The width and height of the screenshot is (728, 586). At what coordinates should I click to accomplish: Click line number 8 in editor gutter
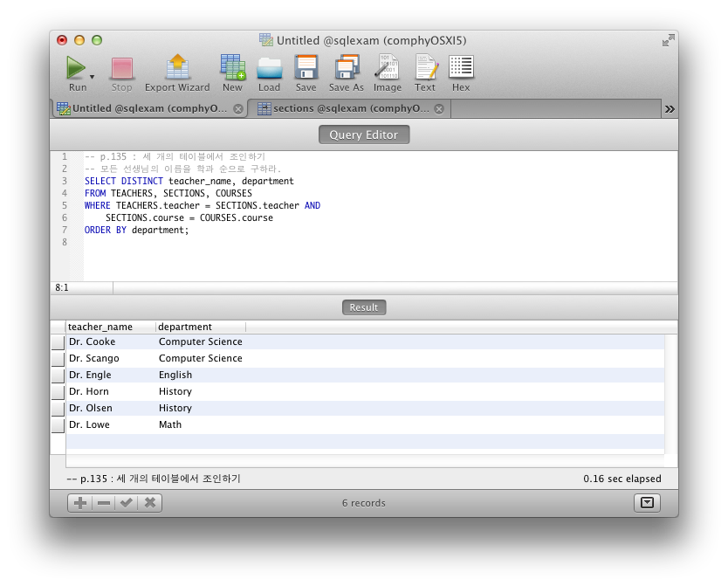(x=65, y=243)
